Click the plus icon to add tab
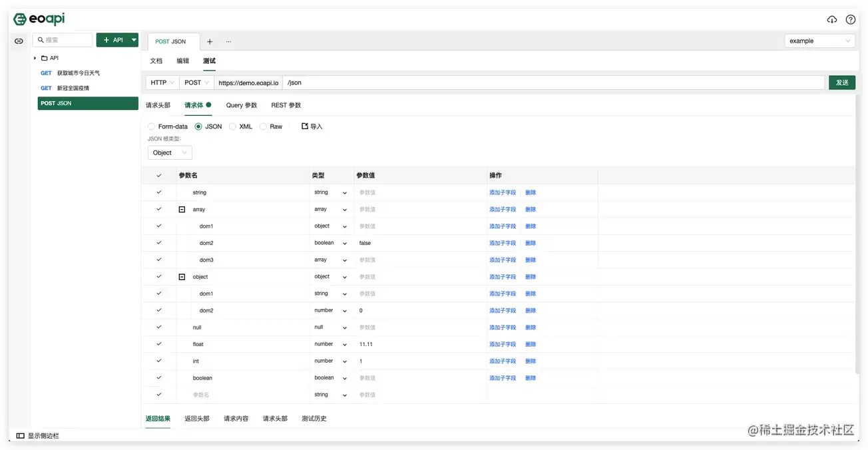This screenshot has width=868, height=450. (210, 41)
